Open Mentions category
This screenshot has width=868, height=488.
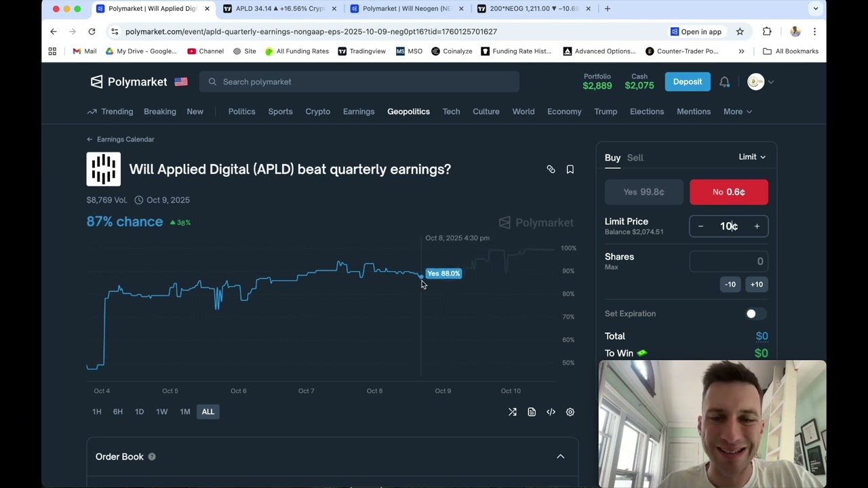pos(693,111)
